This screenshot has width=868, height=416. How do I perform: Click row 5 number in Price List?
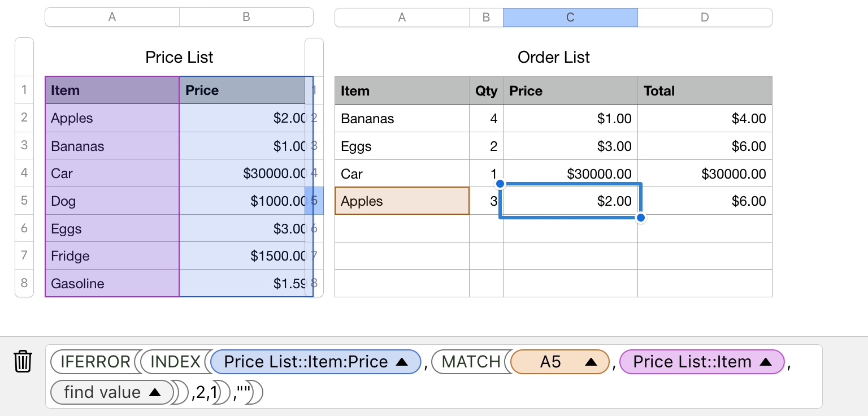click(x=24, y=201)
